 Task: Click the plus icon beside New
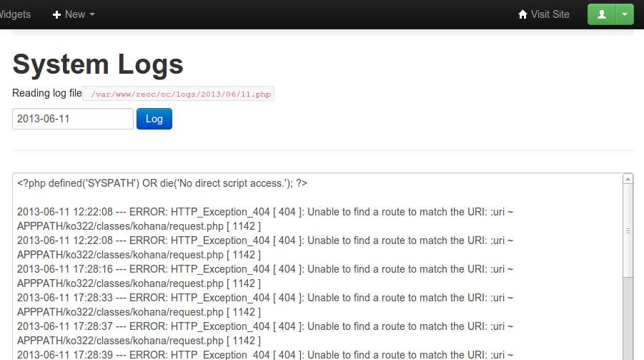57,14
